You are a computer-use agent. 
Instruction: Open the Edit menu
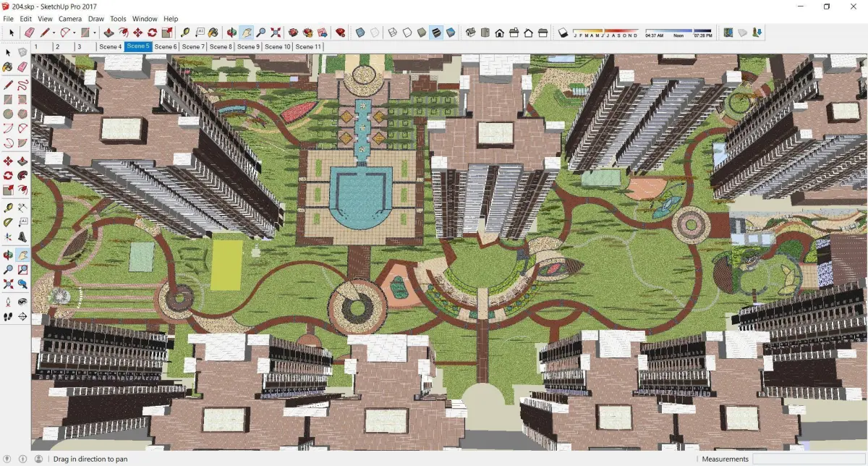[26, 19]
